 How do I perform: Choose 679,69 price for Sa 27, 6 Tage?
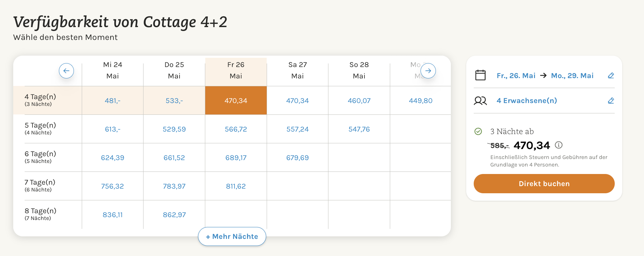click(297, 158)
